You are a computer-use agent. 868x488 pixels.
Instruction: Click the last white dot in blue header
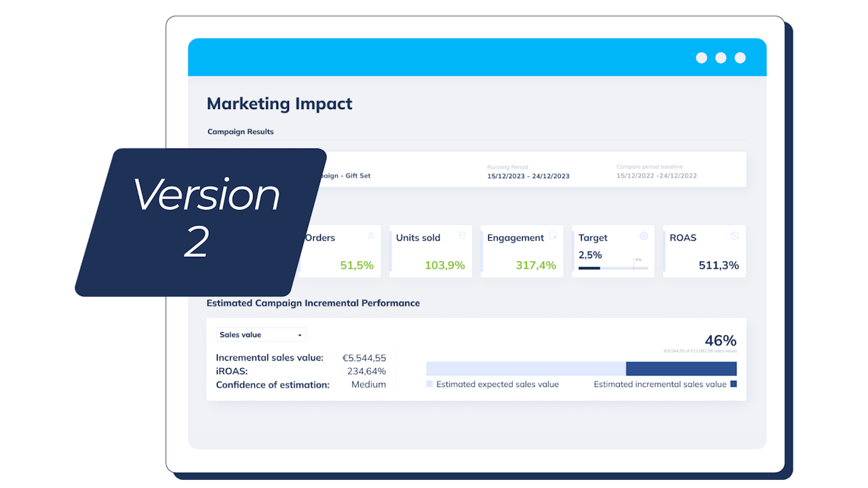coord(741,58)
